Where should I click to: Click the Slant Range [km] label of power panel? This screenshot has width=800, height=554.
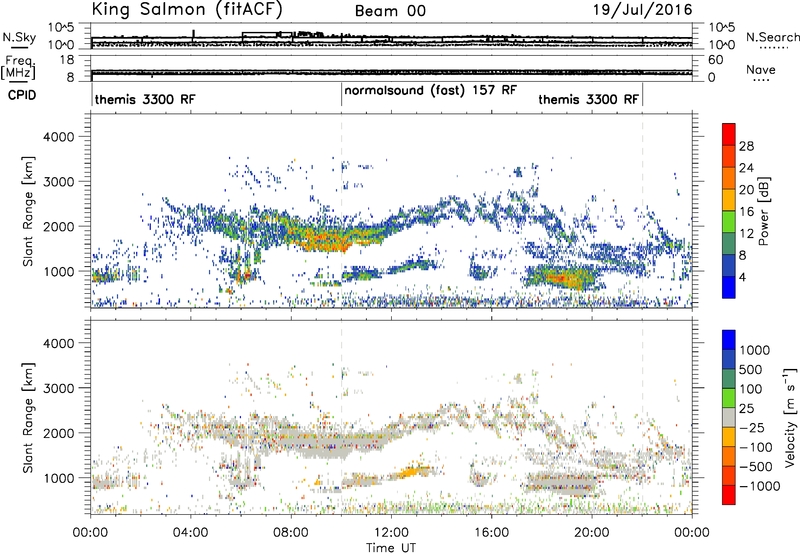28,211
